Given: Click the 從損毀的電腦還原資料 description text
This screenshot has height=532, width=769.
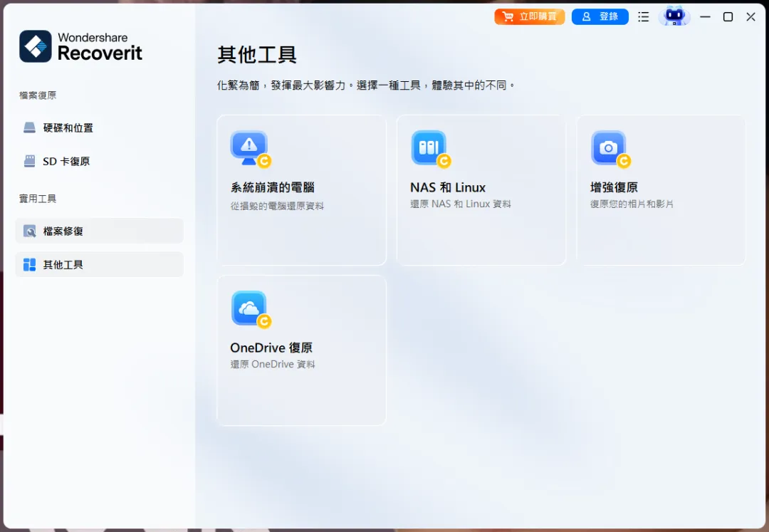Looking at the screenshot, I should [x=277, y=206].
